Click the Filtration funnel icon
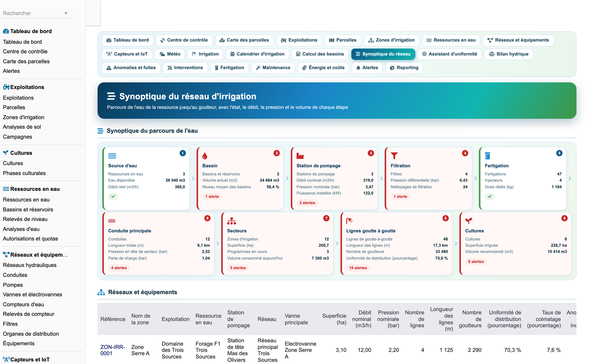 pos(394,156)
